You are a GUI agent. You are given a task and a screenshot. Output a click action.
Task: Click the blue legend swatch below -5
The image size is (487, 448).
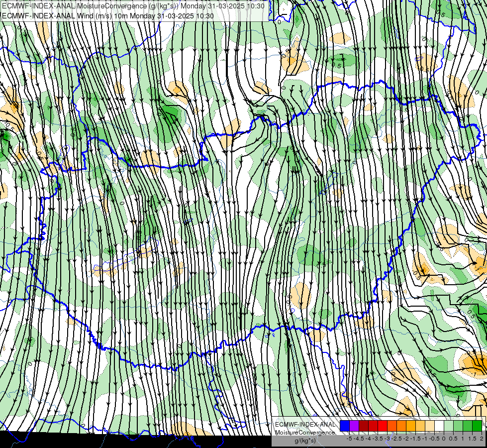(x=345, y=426)
